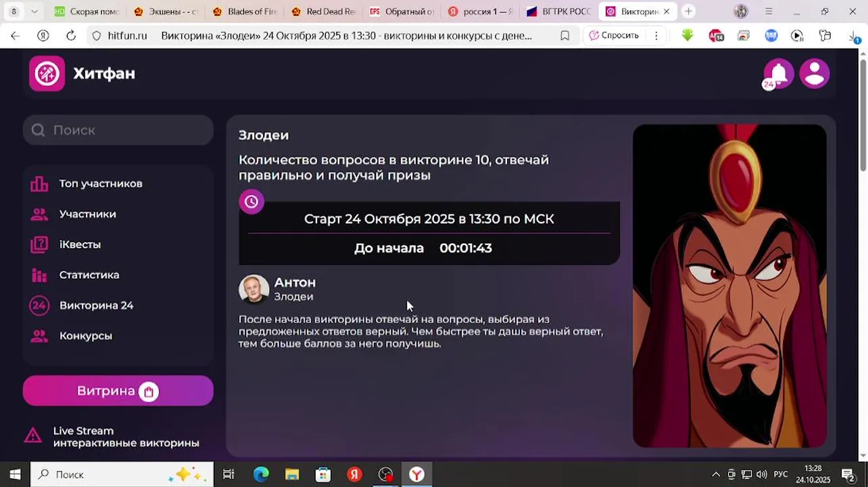Open the browser hamburger menu
This screenshot has height=487, width=868.
[x=769, y=11]
